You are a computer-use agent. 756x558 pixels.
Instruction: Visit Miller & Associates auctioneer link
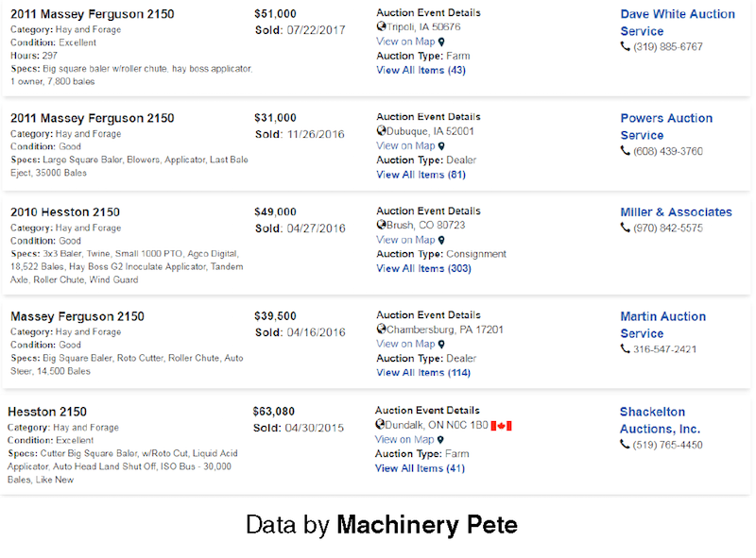[x=676, y=212]
